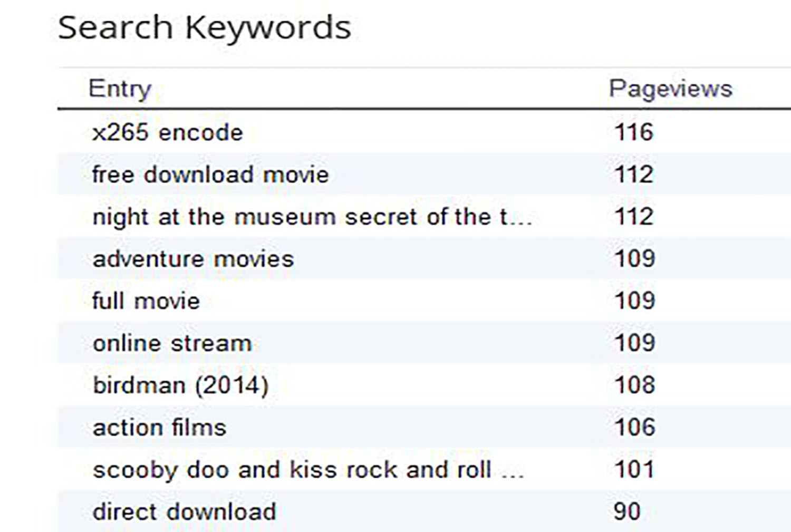This screenshot has height=532, width=791.
Task: Click the 101 pageviews value for scooby doo
Action: [x=634, y=470]
